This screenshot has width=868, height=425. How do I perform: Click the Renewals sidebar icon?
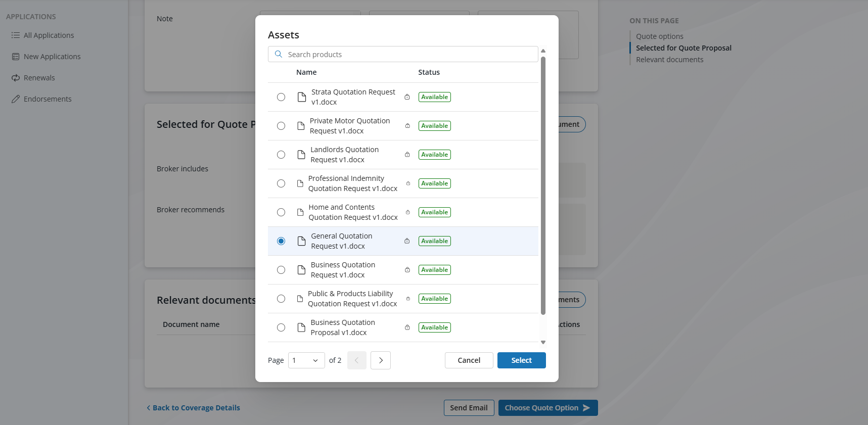click(16, 78)
